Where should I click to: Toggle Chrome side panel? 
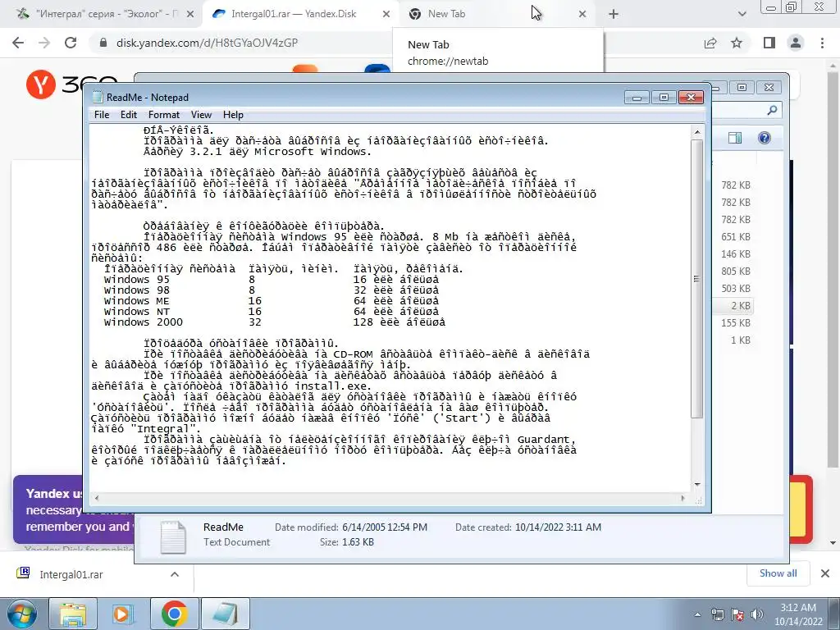(x=769, y=43)
